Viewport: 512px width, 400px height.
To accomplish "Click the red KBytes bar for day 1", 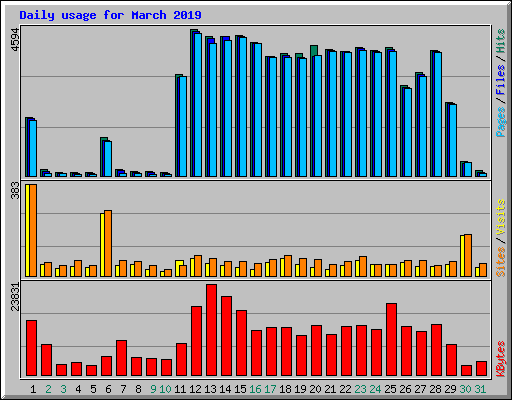I will [31, 348].
